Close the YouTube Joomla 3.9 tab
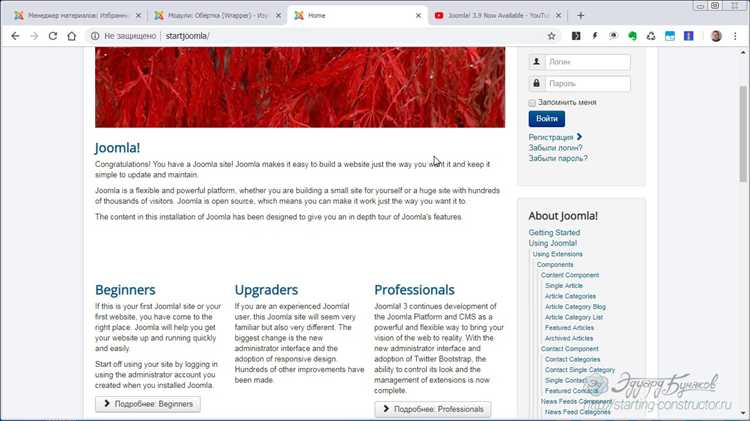The image size is (750, 421). tap(558, 15)
